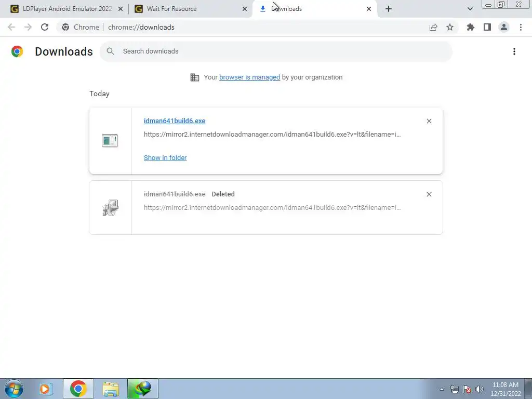This screenshot has width=532, height=399.
Task: Click the installer icon of the deleted download
Action: pos(110,208)
